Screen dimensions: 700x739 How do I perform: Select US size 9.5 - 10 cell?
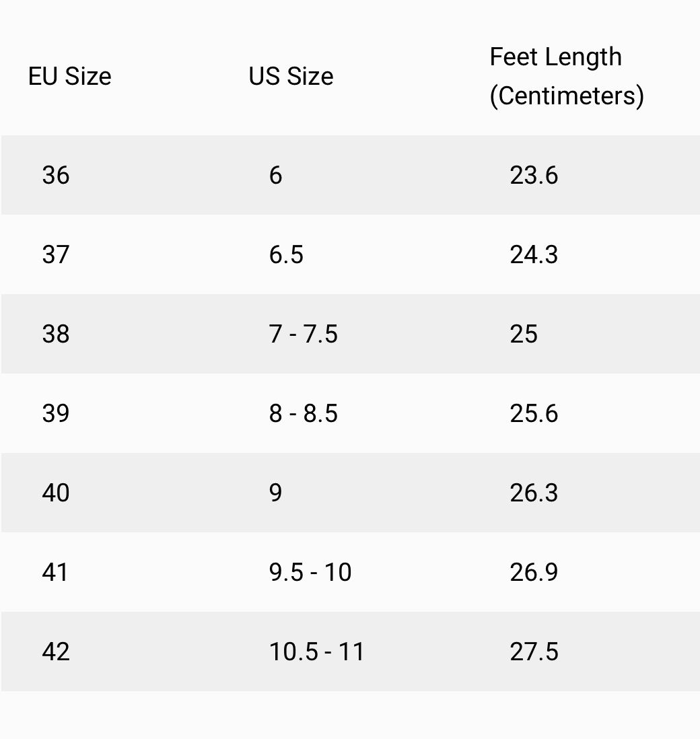[x=310, y=572]
